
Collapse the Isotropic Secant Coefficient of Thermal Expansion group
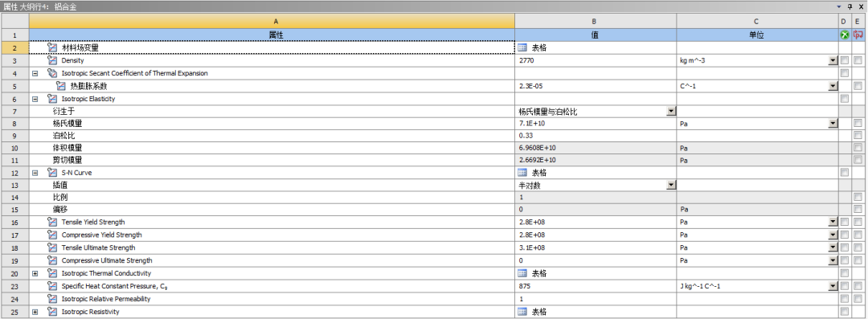[35, 73]
